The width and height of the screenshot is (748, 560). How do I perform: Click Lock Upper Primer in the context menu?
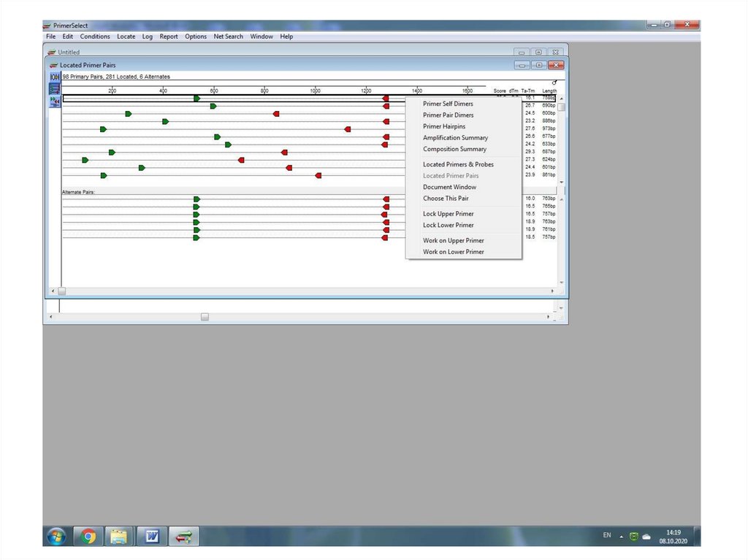[x=448, y=214]
